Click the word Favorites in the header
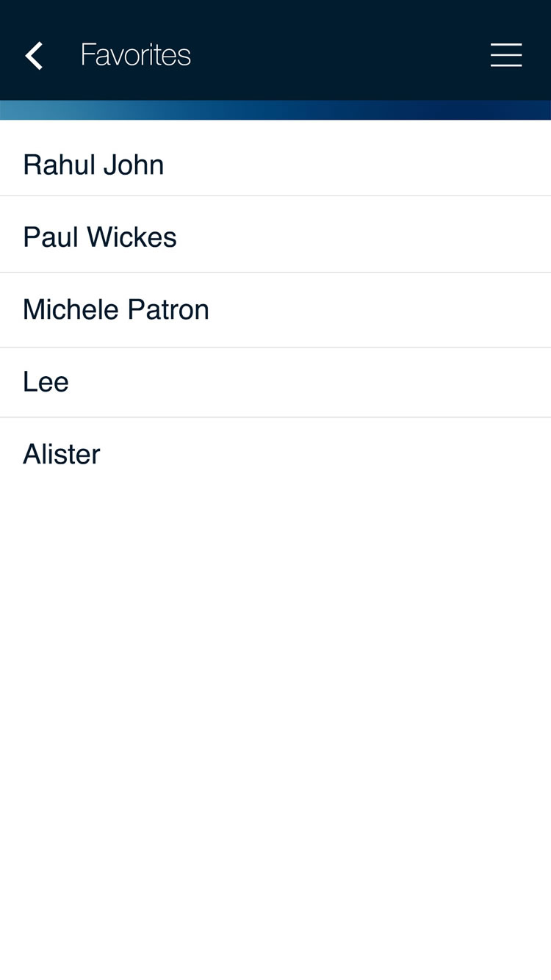Viewport: 551px width, 980px height. pyautogui.click(x=136, y=55)
